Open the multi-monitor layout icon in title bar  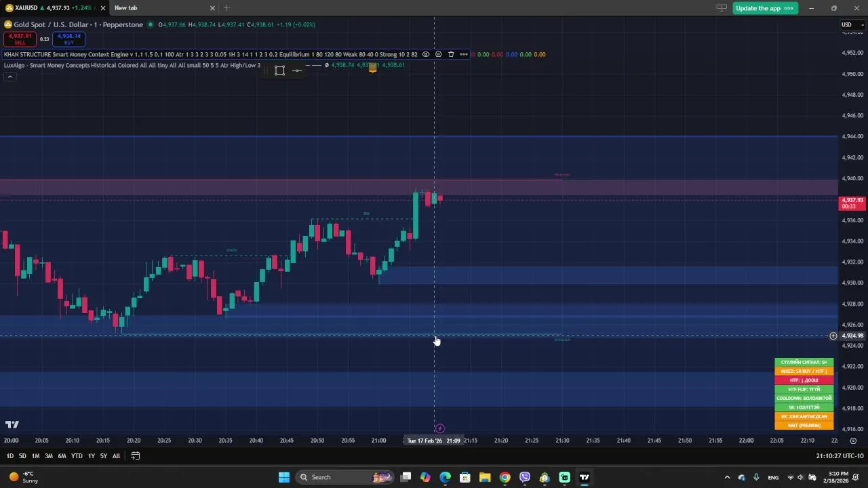(x=722, y=8)
